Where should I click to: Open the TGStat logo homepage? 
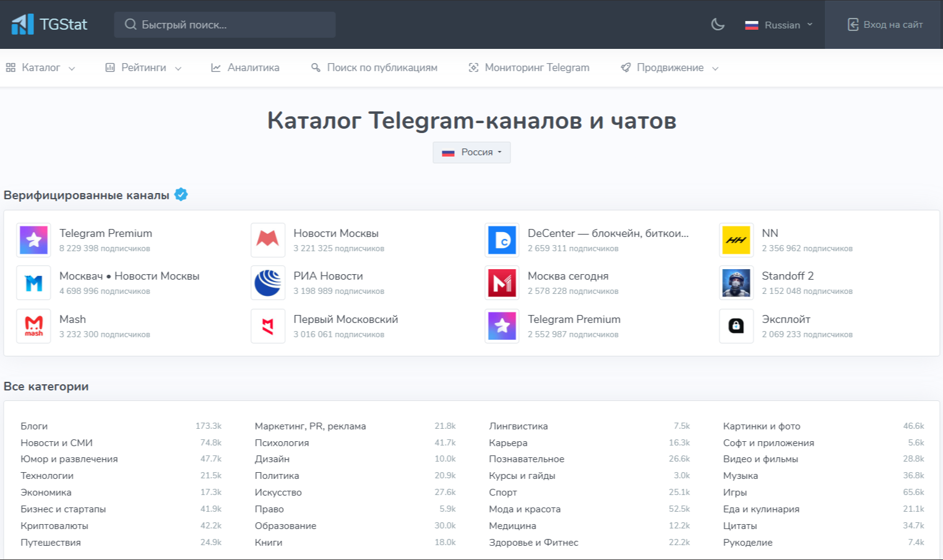[50, 24]
